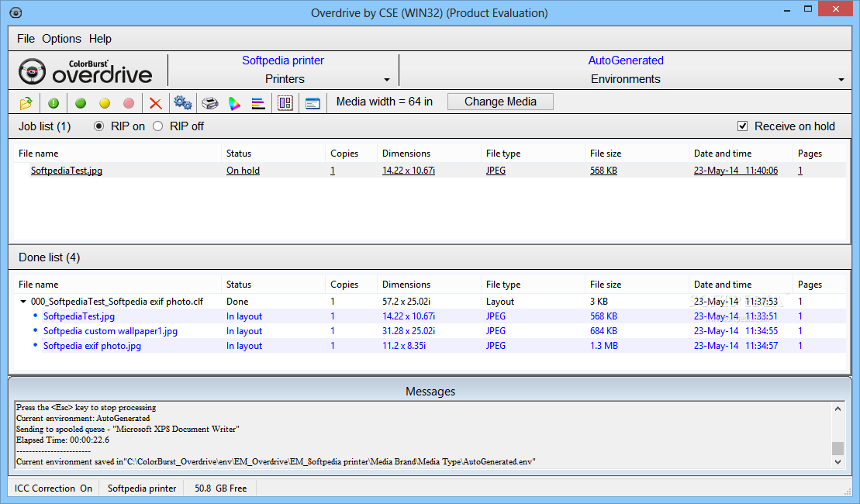Click the Softpedia printer link
The height and width of the screenshot is (504, 860).
click(x=283, y=60)
